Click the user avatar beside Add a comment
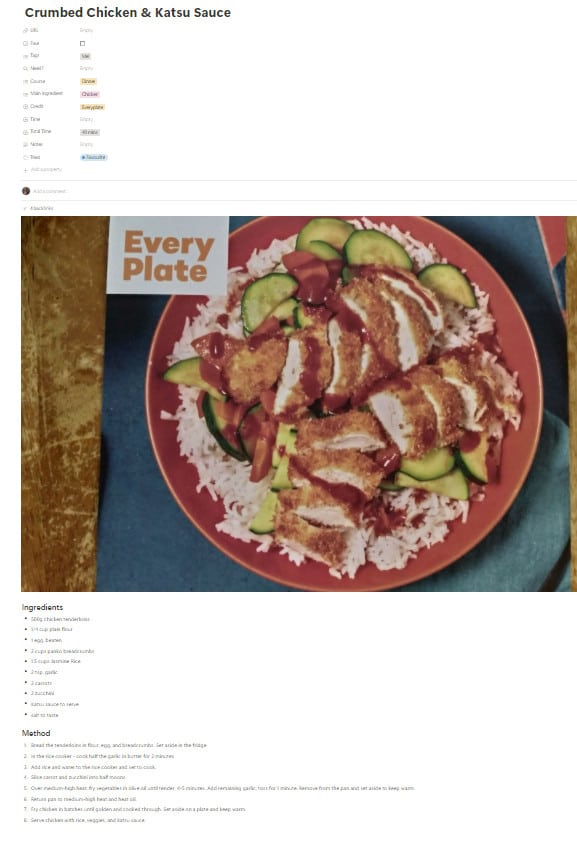Image resolution: width=577 pixels, height=843 pixels. [x=26, y=191]
